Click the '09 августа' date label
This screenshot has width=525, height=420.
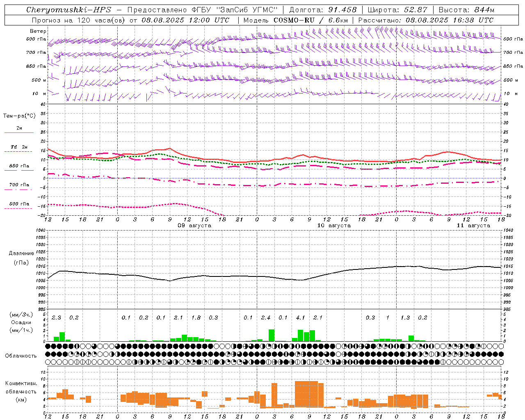194,226
